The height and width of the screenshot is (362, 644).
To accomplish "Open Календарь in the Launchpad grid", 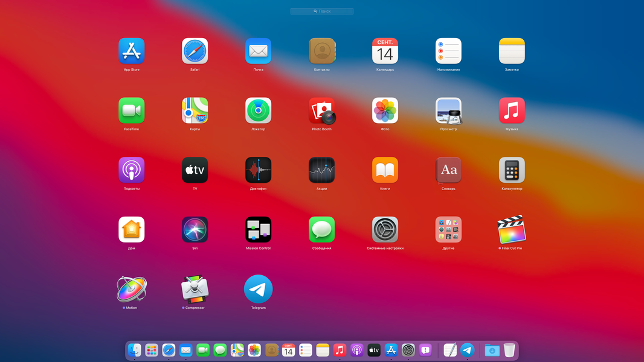I will 385,51.
